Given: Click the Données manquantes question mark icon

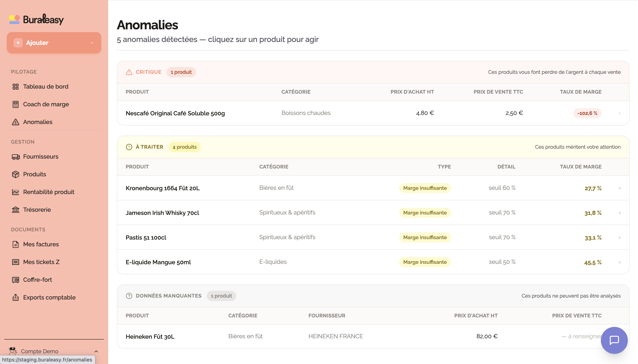Looking at the screenshot, I should 129,296.
